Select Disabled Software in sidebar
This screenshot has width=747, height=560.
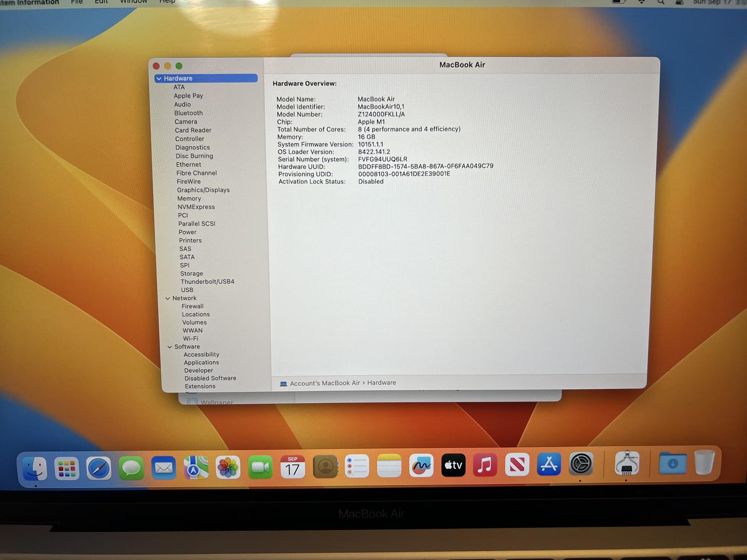(210, 379)
